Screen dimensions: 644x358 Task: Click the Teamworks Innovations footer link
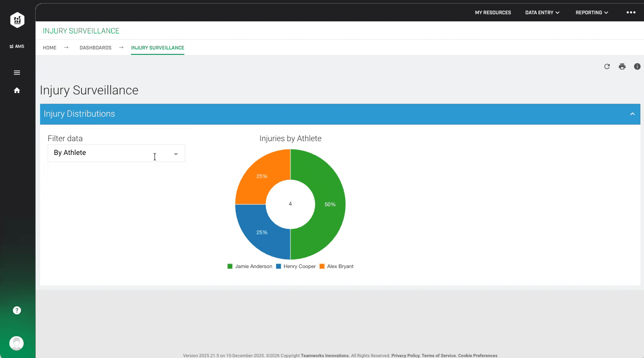pyautogui.click(x=325, y=355)
